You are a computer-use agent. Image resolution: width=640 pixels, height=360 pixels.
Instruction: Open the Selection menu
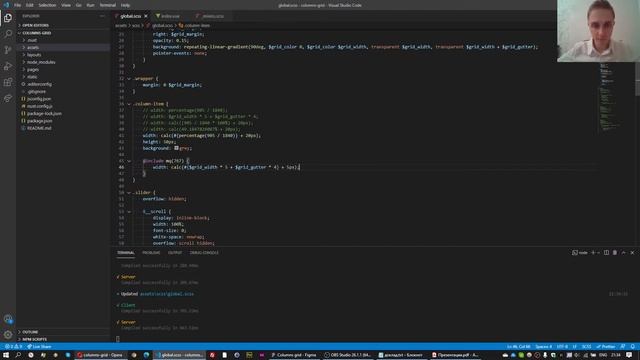click(x=47, y=5)
